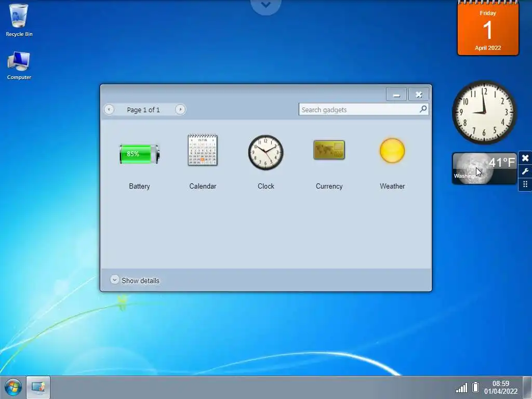532x399 pixels.
Task: Select the Weather gadget sun icon
Action: pyautogui.click(x=392, y=151)
